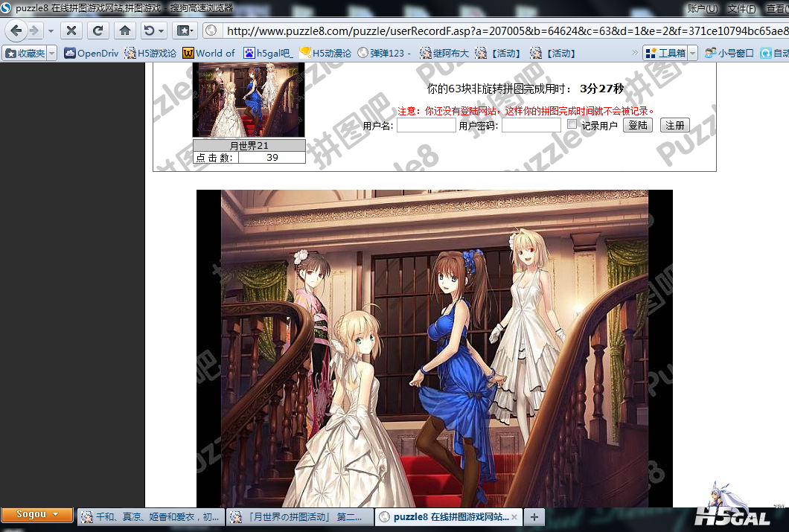This screenshot has width=789, height=532.
Task: Open the OpenDriv bookmark
Action: (91, 53)
